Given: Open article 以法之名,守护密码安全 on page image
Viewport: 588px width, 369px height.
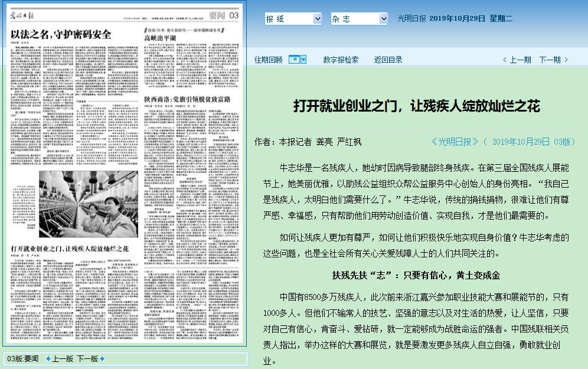Looking at the screenshot, I should click(61, 34).
